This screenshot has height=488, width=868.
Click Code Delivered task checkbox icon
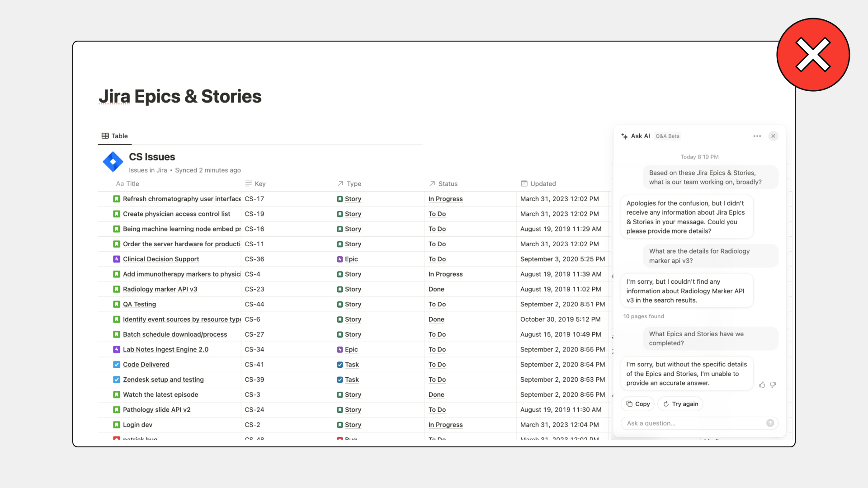tap(117, 365)
